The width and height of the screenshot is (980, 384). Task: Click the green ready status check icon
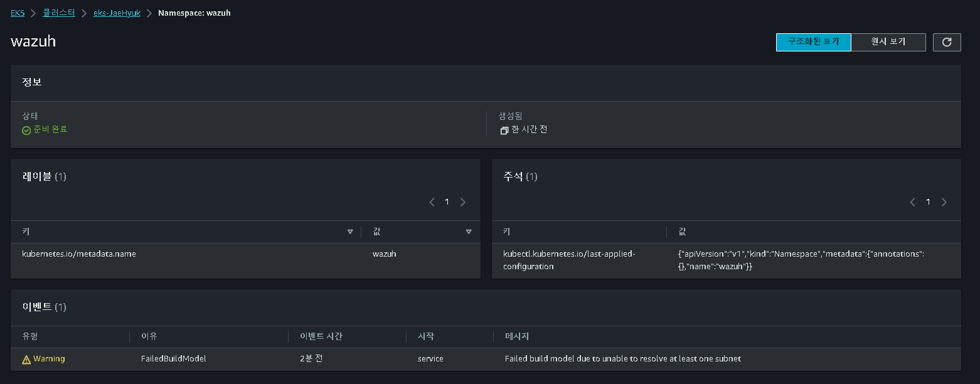(x=26, y=131)
